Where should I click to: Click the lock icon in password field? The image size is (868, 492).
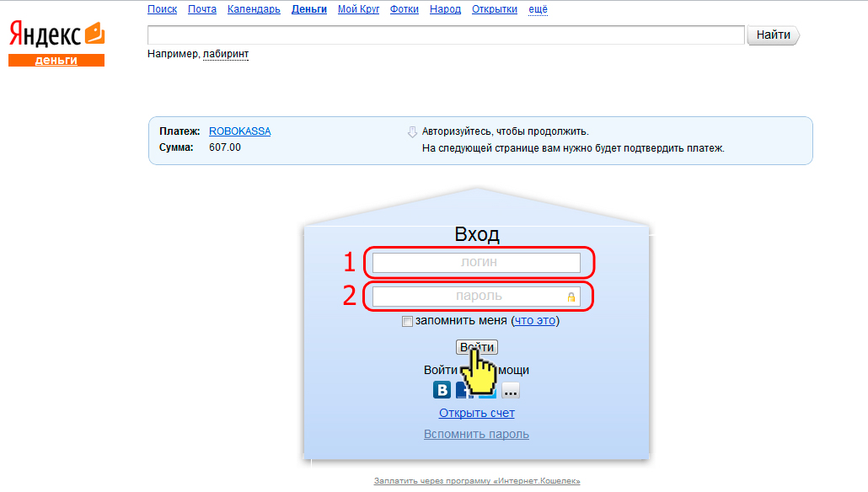[571, 297]
